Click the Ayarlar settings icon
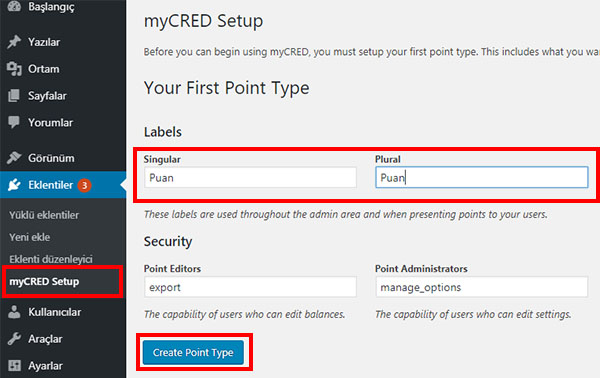 pos(14,365)
